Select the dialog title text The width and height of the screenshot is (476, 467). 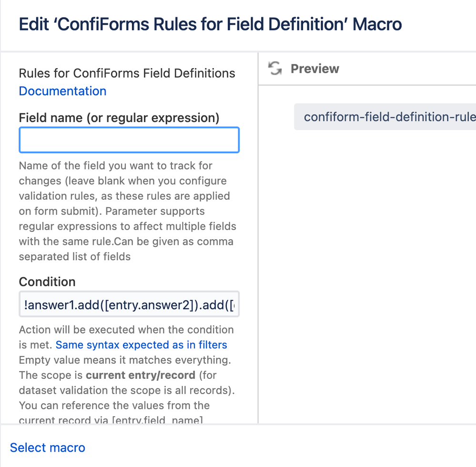(210, 24)
